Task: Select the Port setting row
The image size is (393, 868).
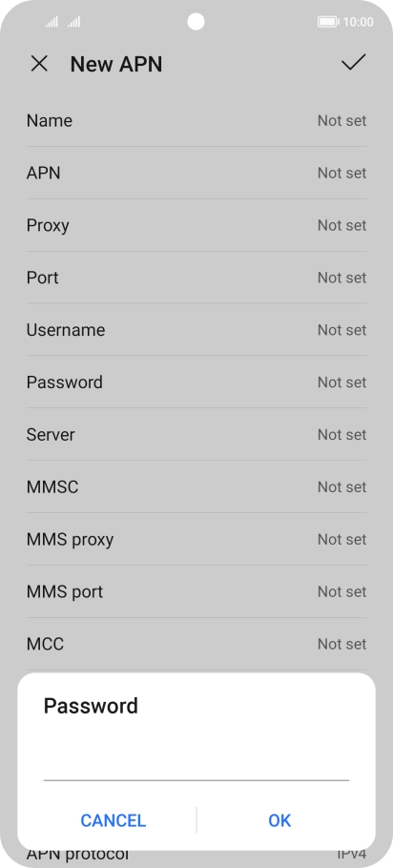Action: click(x=196, y=278)
